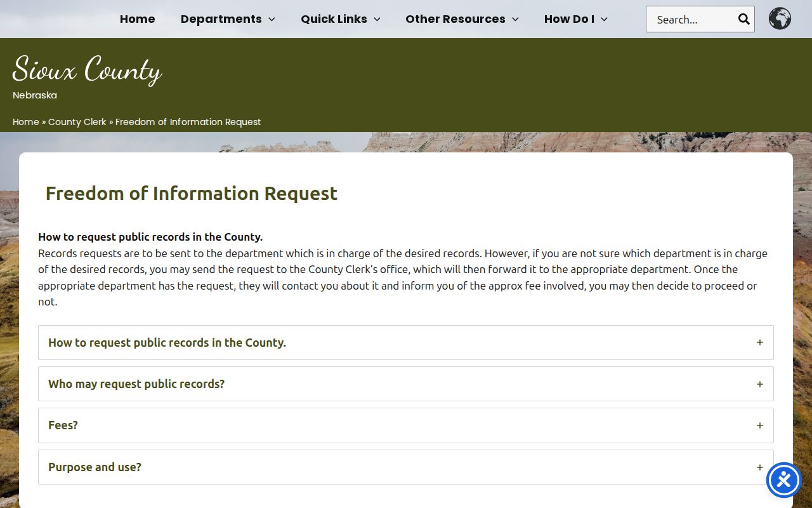Expand 'How to request public records' accordion
This screenshot has width=812, height=508.
click(x=406, y=343)
